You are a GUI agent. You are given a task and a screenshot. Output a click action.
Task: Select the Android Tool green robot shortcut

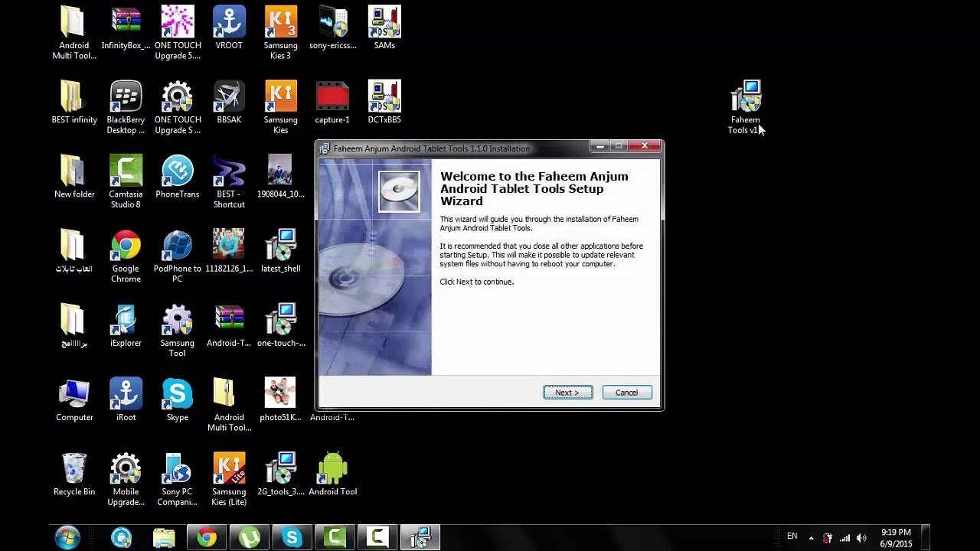pyautogui.click(x=332, y=474)
